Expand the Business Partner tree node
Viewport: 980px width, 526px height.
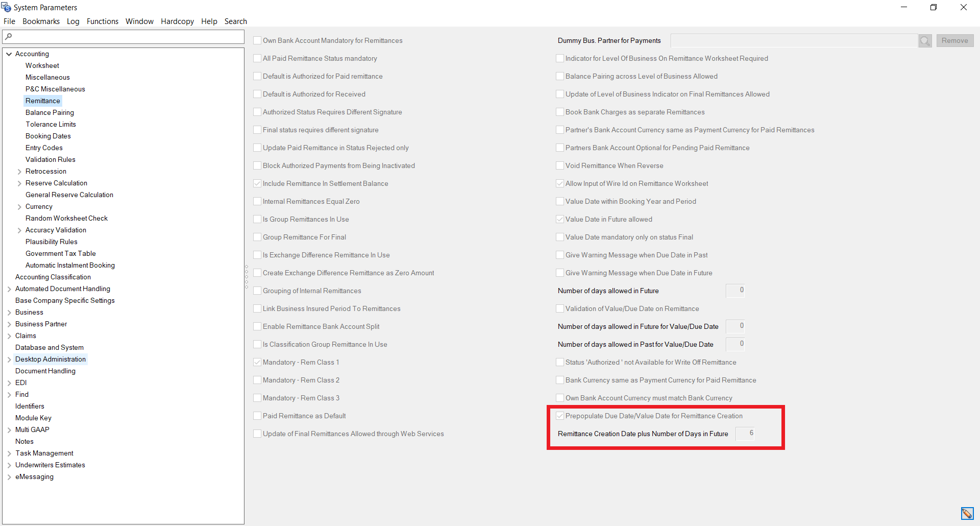(x=9, y=324)
